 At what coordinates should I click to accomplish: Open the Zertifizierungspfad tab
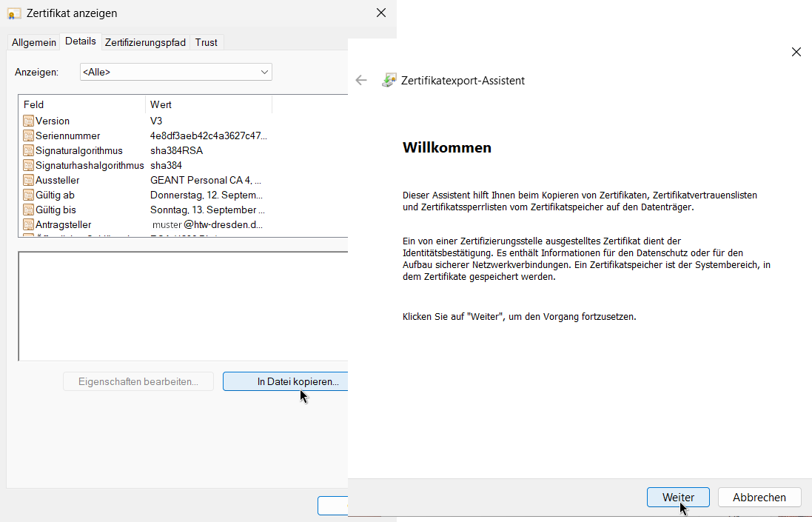pos(145,42)
